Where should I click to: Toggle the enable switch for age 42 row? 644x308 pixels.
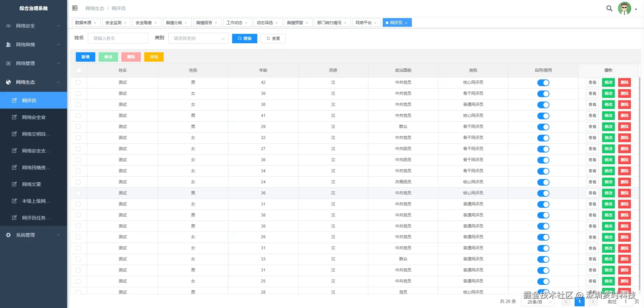(x=543, y=83)
